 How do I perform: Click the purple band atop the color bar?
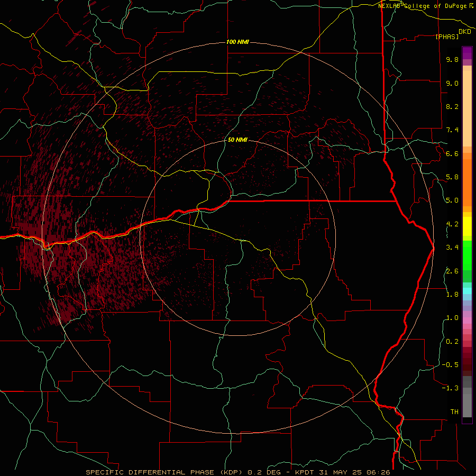(467, 53)
